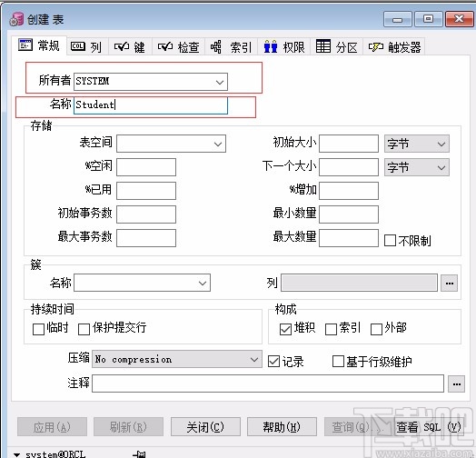Viewport: 476px width, 458px height.
Task: Click the ellipsis button beside 簇 列 field
Action: point(450,283)
